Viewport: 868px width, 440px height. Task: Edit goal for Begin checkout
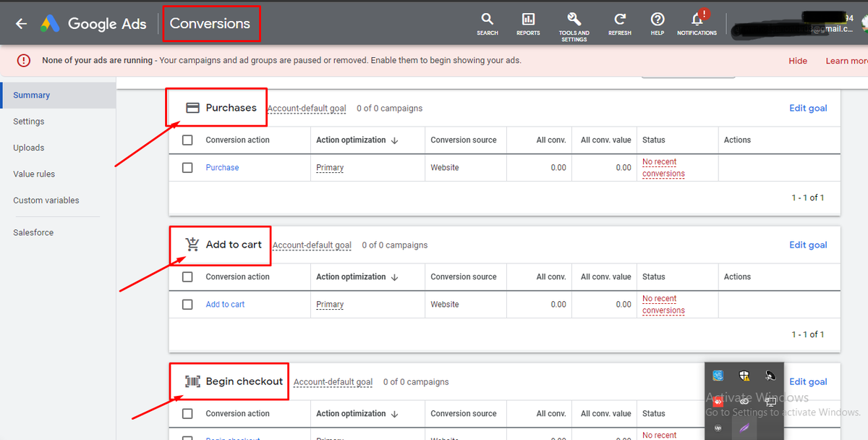pyautogui.click(x=808, y=381)
